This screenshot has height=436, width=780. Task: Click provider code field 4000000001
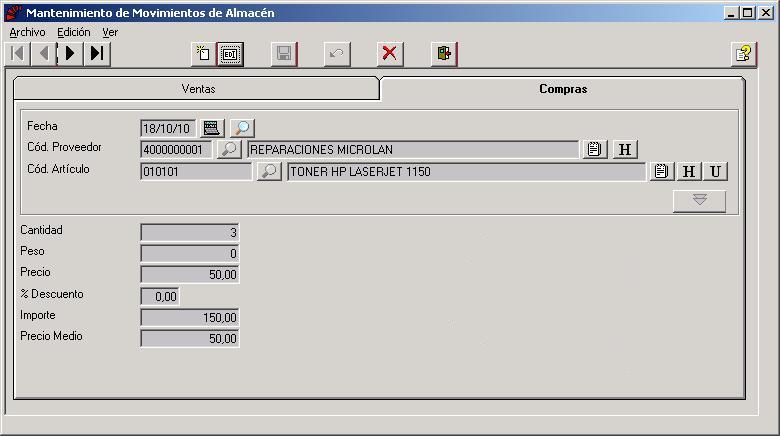(176, 150)
